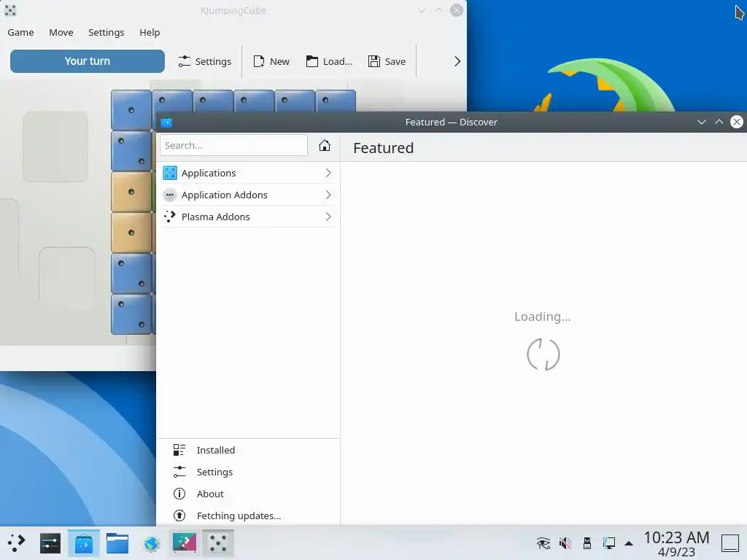Expand the Plasma Addons chevron

click(328, 217)
